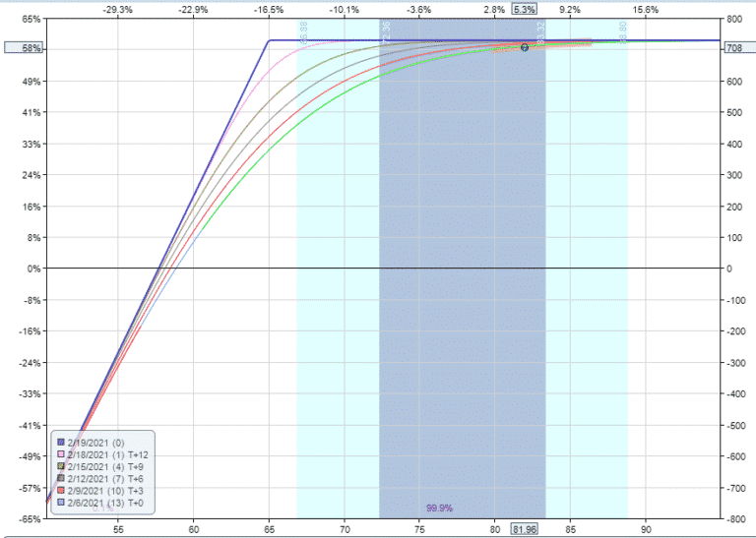756x538 pixels.
Task: Click the 58% return label on left axis
Action: pos(31,47)
